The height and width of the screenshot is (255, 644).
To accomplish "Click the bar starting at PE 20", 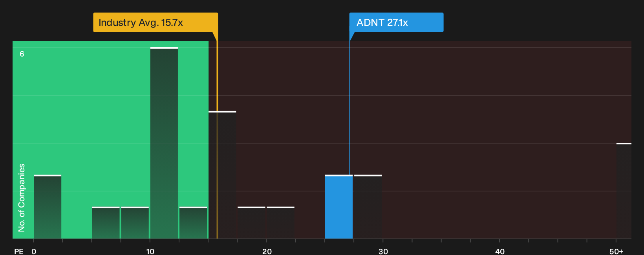I will point(280,223).
